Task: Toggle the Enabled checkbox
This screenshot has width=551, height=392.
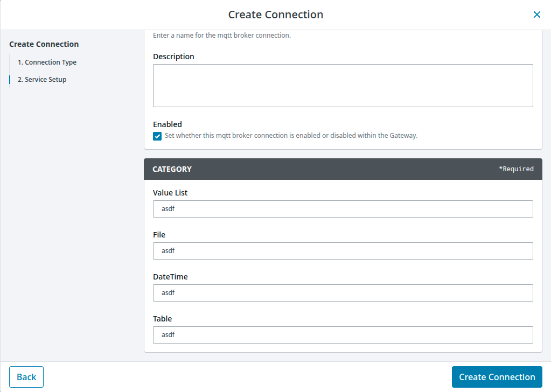Action: [x=157, y=136]
